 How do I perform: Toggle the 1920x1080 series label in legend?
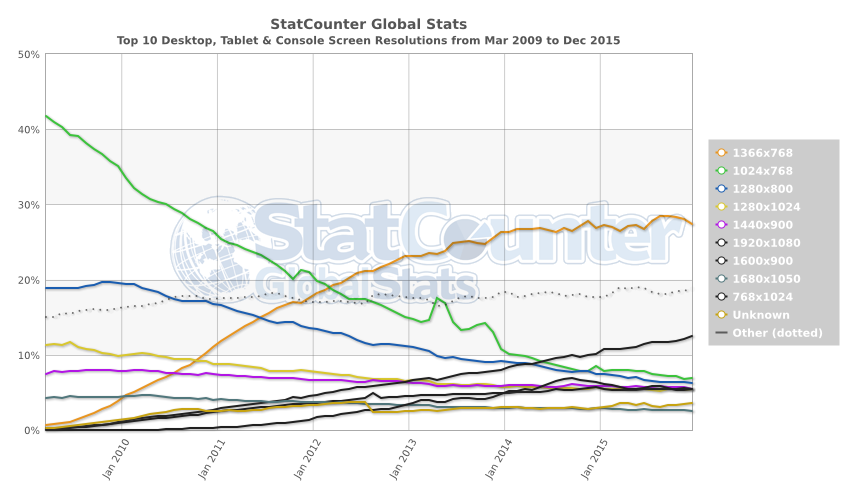(768, 242)
